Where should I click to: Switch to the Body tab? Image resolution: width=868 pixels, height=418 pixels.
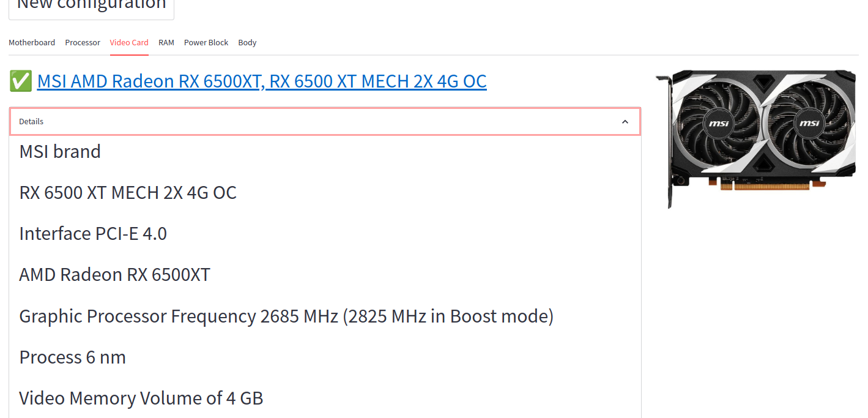247,43
